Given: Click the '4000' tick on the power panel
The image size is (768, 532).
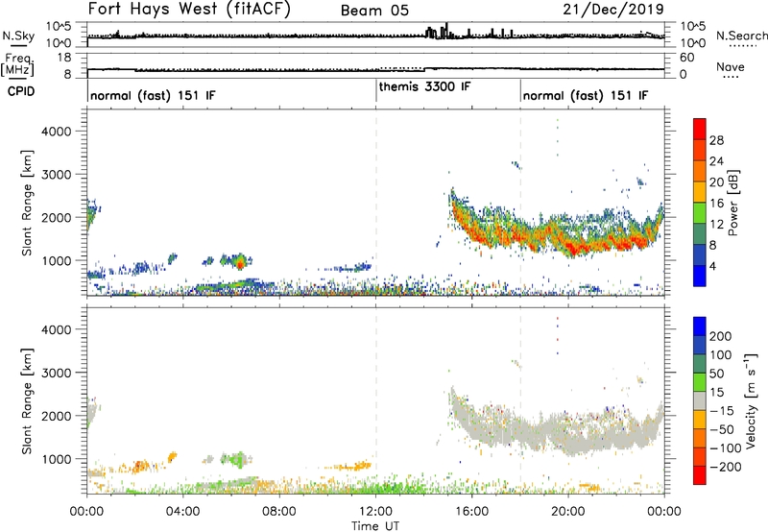Looking at the screenshot, I should pyautogui.click(x=57, y=132).
